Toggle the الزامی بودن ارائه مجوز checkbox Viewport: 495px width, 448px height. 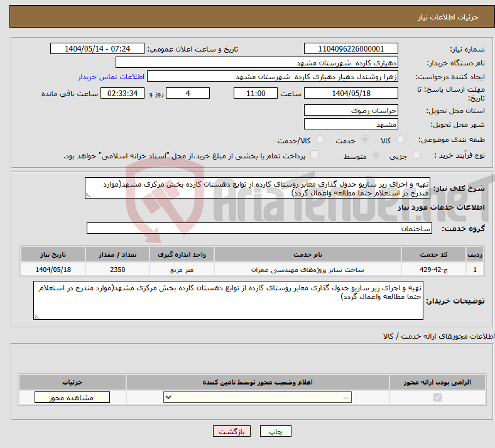pos(437,397)
